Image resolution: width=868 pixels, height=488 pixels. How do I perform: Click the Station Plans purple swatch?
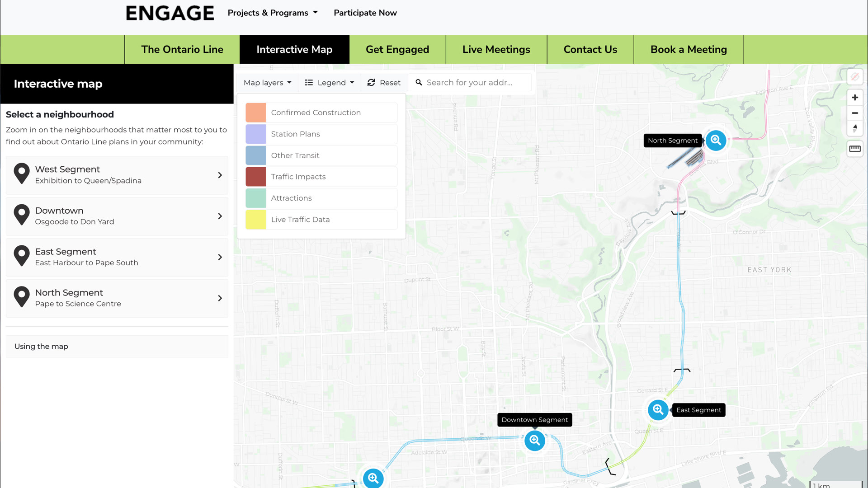(x=256, y=134)
